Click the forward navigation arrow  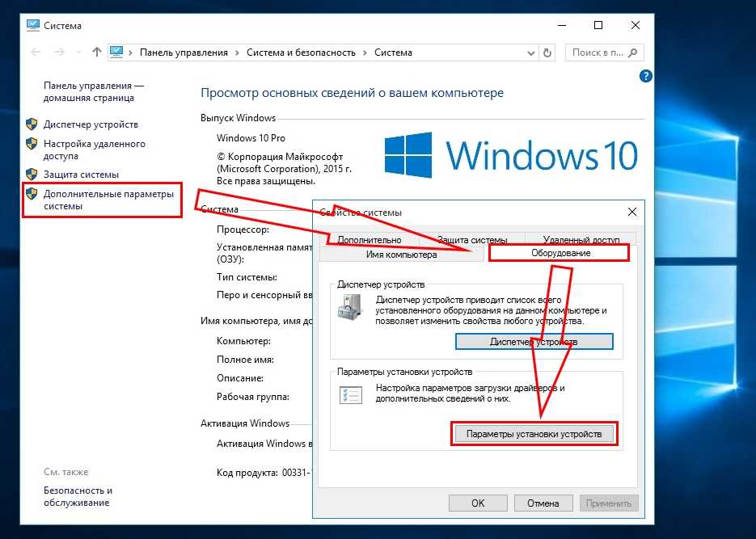[59, 52]
